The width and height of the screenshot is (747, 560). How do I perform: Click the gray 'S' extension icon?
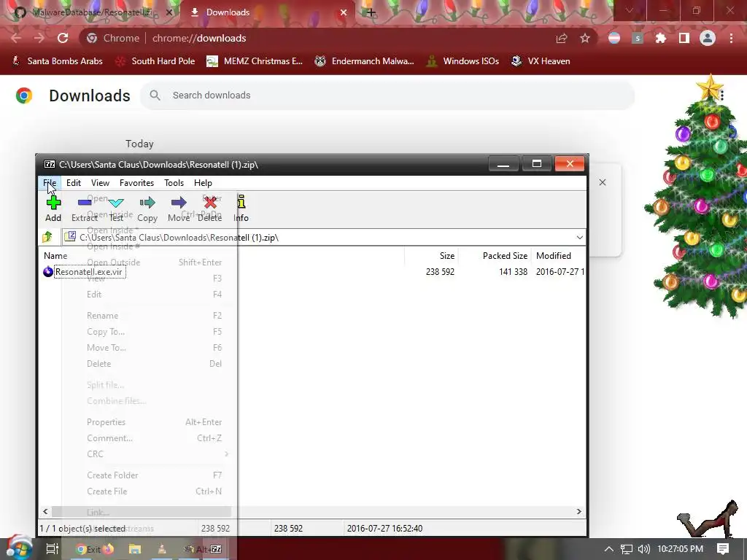(638, 38)
